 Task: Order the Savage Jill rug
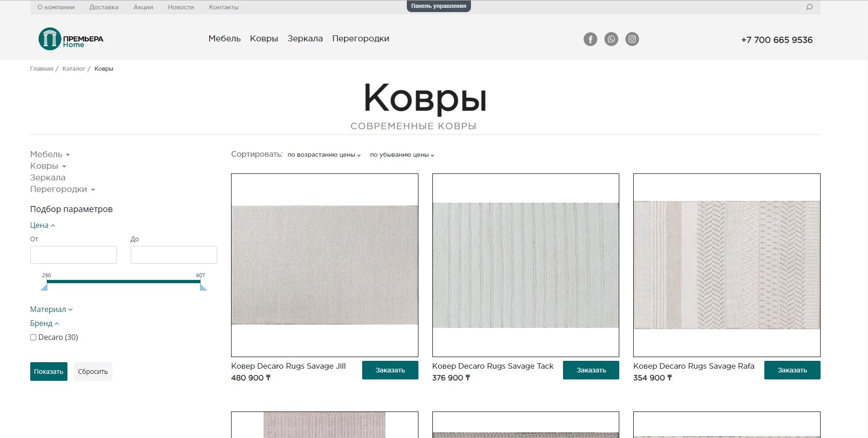coord(390,370)
